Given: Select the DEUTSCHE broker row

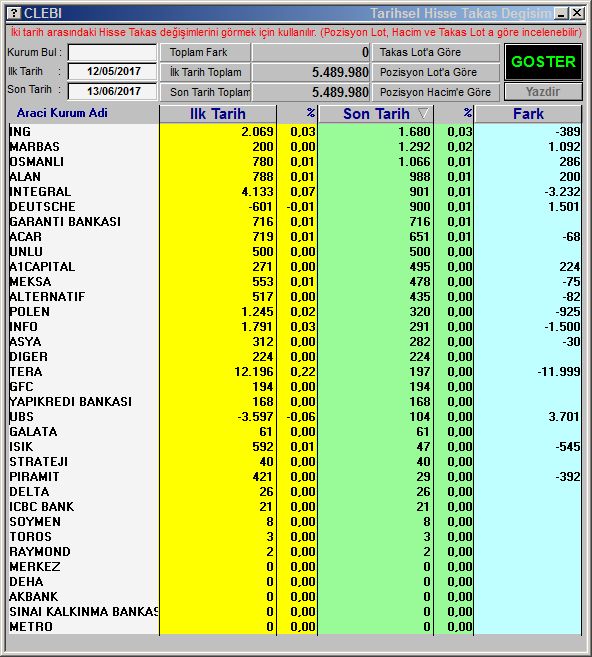Looking at the screenshot, I should click(295, 207).
